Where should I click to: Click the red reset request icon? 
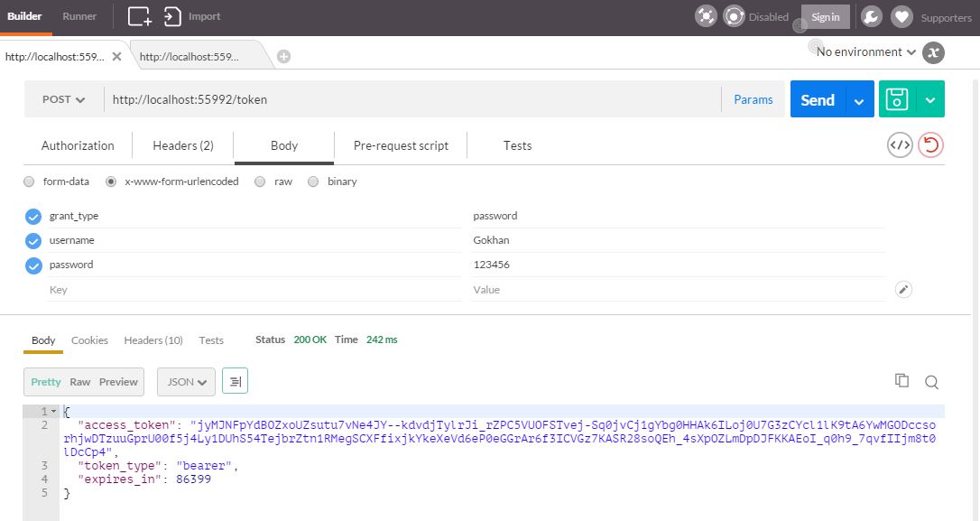(x=930, y=145)
